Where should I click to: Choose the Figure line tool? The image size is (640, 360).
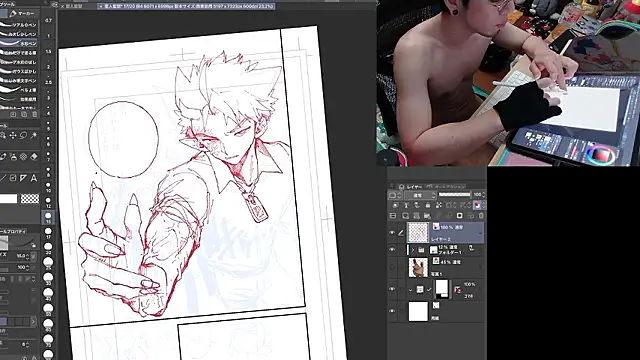point(3,178)
